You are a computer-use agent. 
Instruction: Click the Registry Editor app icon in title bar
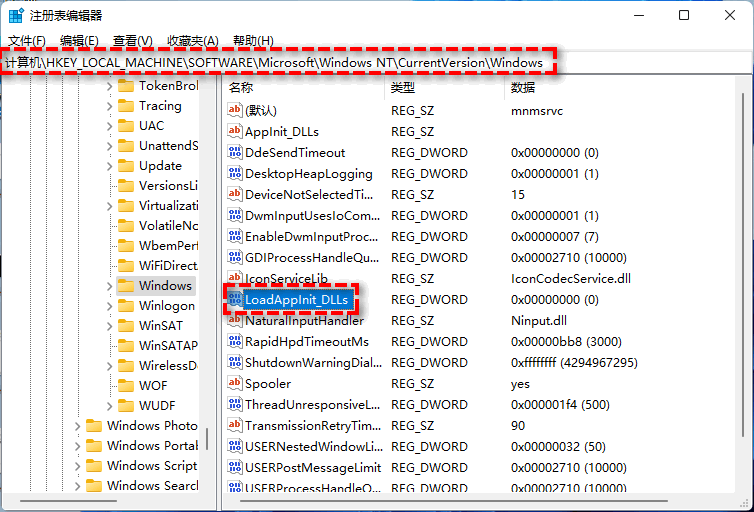[x=15, y=15]
